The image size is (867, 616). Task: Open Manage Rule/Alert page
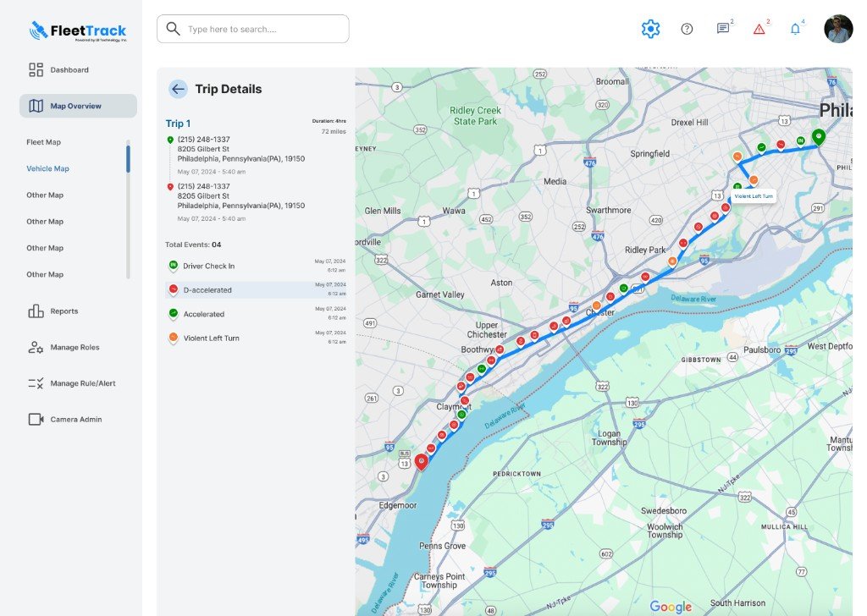pyautogui.click(x=83, y=383)
